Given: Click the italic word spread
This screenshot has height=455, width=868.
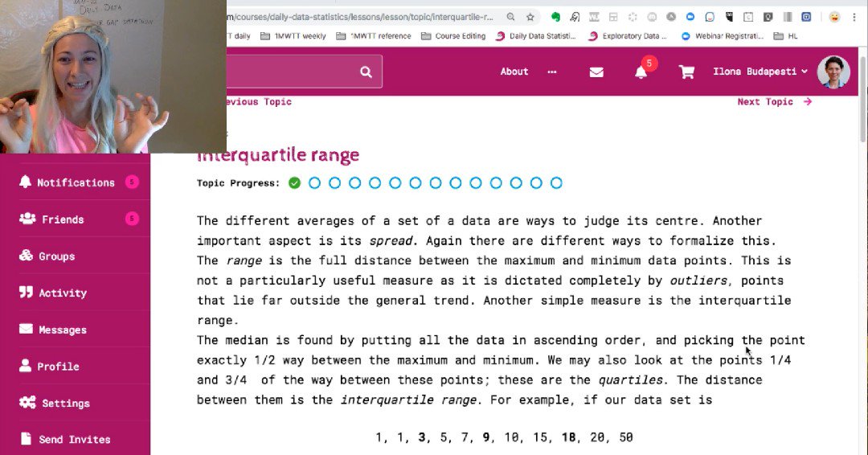Looking at the screenshot, I should point(391,241).
